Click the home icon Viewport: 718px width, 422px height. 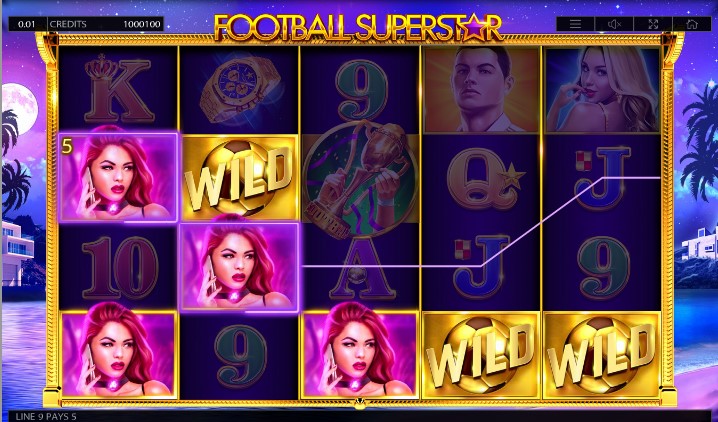tap(692, 24)
